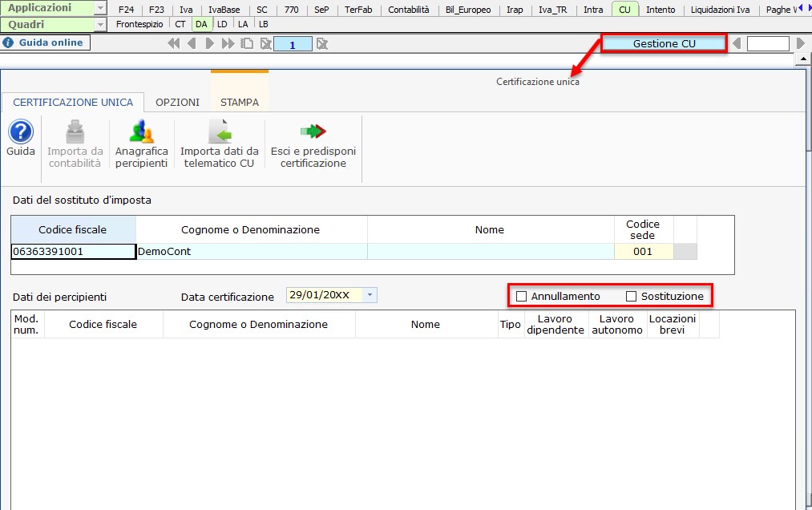Click delete icon right of page number
812x510 pixels.
(x=322, y=44)
